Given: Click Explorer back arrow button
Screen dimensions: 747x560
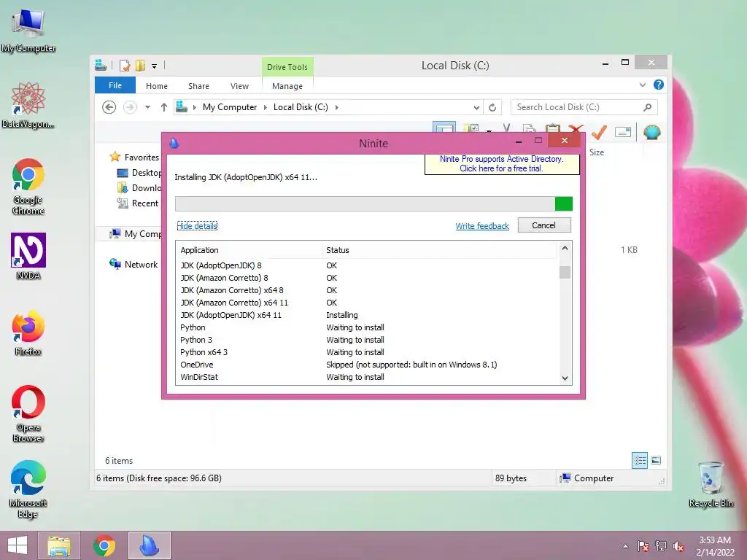Looking at the screenshot, I should tap(109, 107).
